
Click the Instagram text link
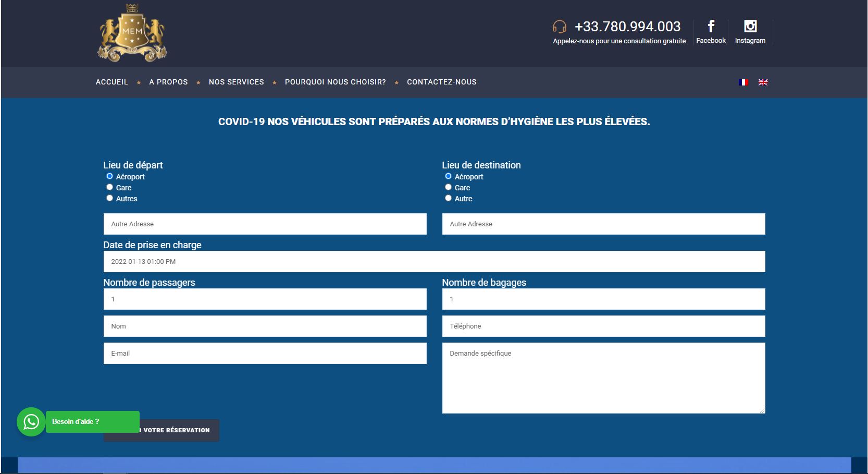click(750, 41)
